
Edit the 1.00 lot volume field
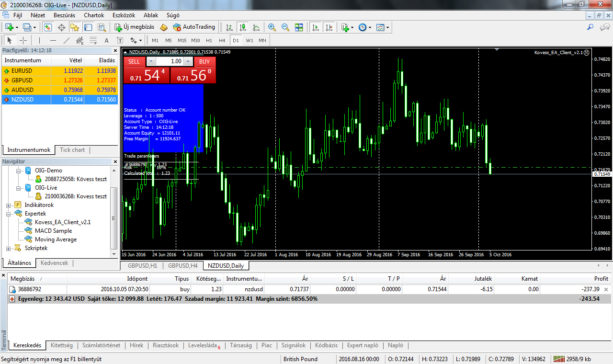pyautogui.click(x=170, y=61)
